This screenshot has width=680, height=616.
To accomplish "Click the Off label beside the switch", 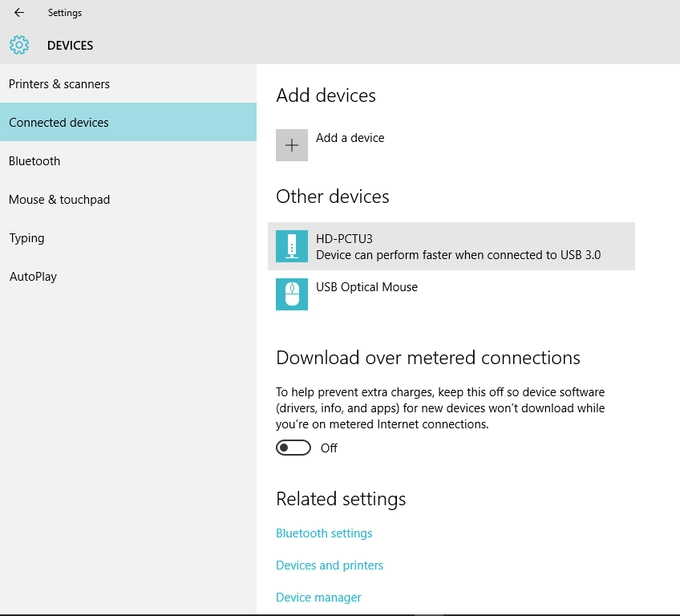I will point(329,448).
